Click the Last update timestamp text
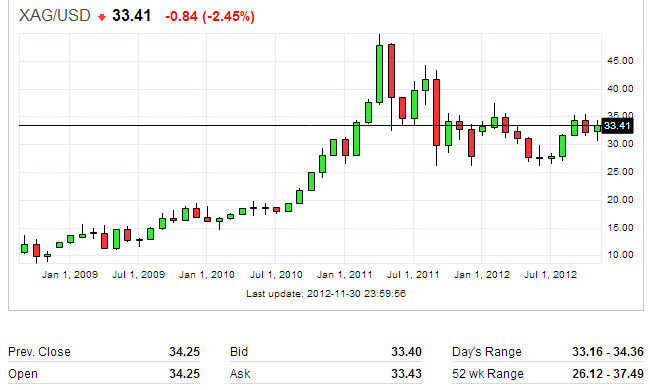Viewport: 650px width, 390px height. click(x=326, y=294)
